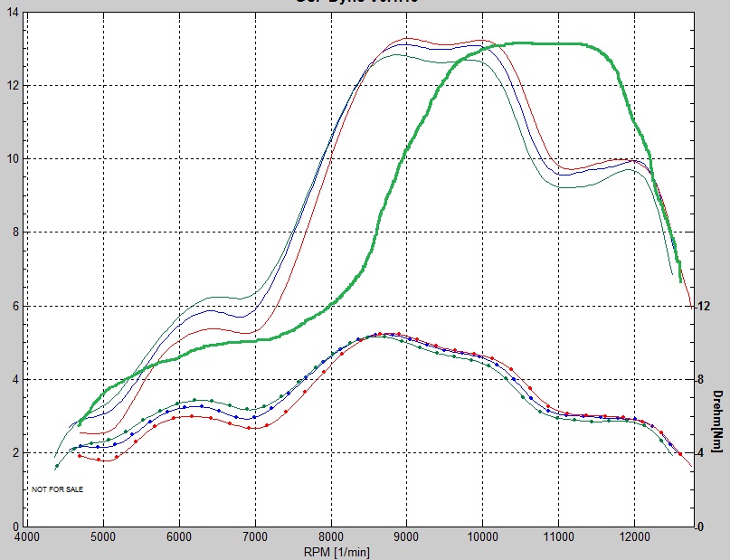Image resolution: width=730 pixels, height=560 pixels.
Task: Click the 9000 label on x-axis
Action: pos(407,536)
